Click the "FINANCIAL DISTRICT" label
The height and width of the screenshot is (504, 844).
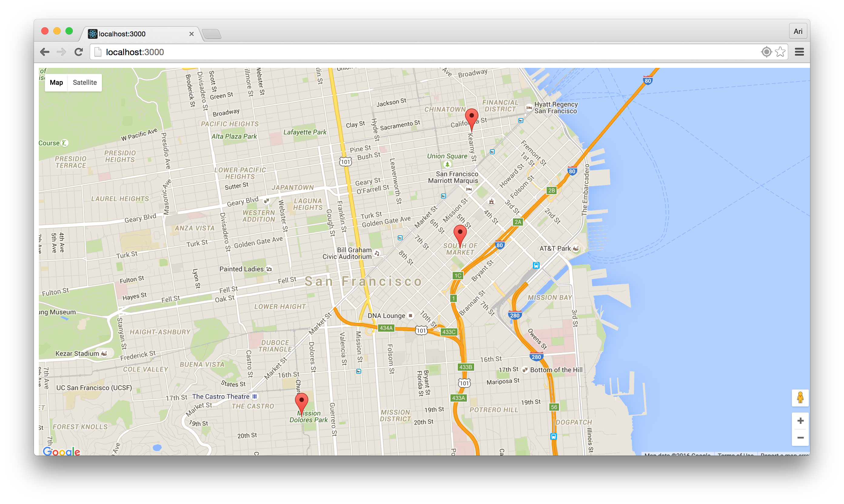(x=500, y=106)
